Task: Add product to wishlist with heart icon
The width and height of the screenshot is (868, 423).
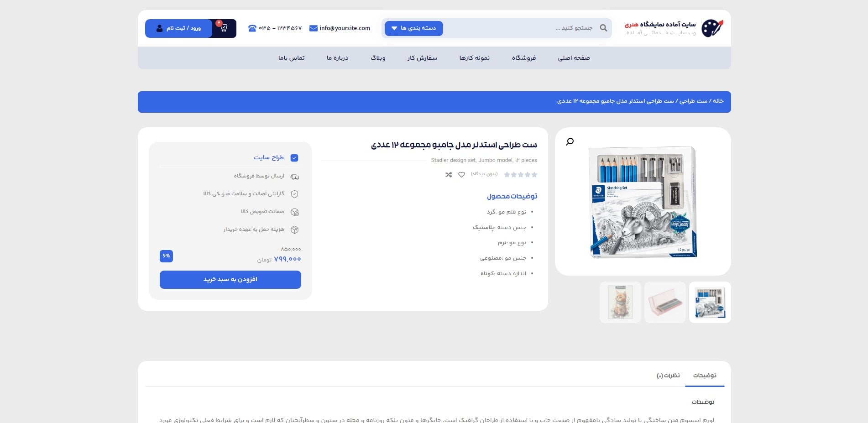Action: pos(461,174)
